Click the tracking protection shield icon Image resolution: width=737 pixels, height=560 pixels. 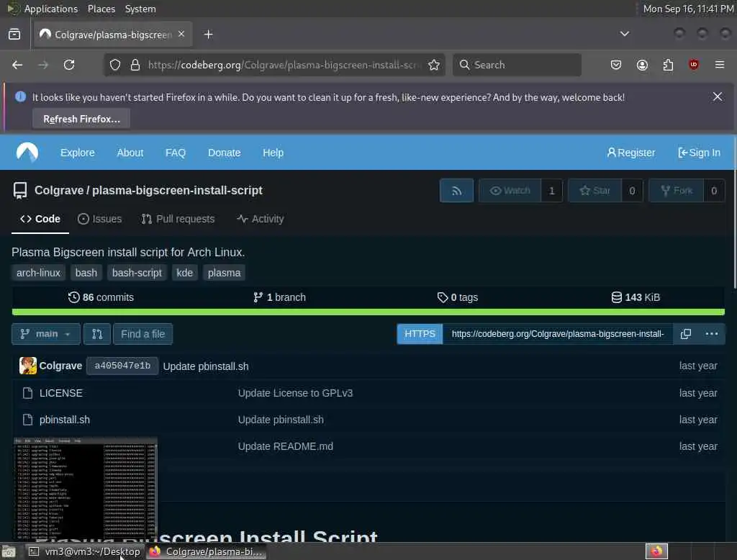115,65
